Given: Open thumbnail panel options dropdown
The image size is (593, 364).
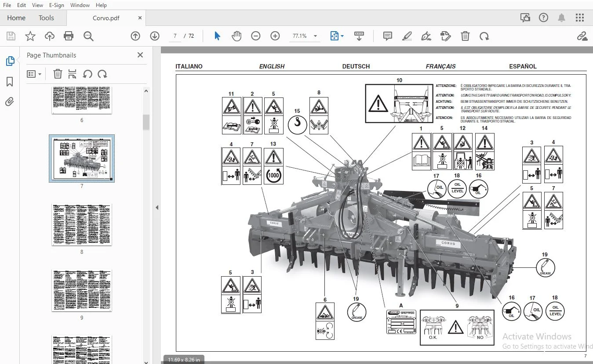Looking at the screenshot, I should [34, 74].
